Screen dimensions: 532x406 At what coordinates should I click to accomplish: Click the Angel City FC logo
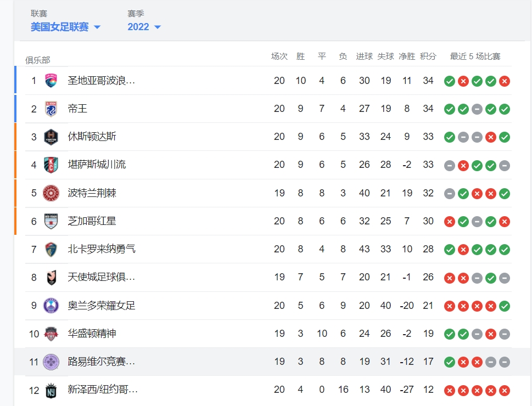click(51, 278)
